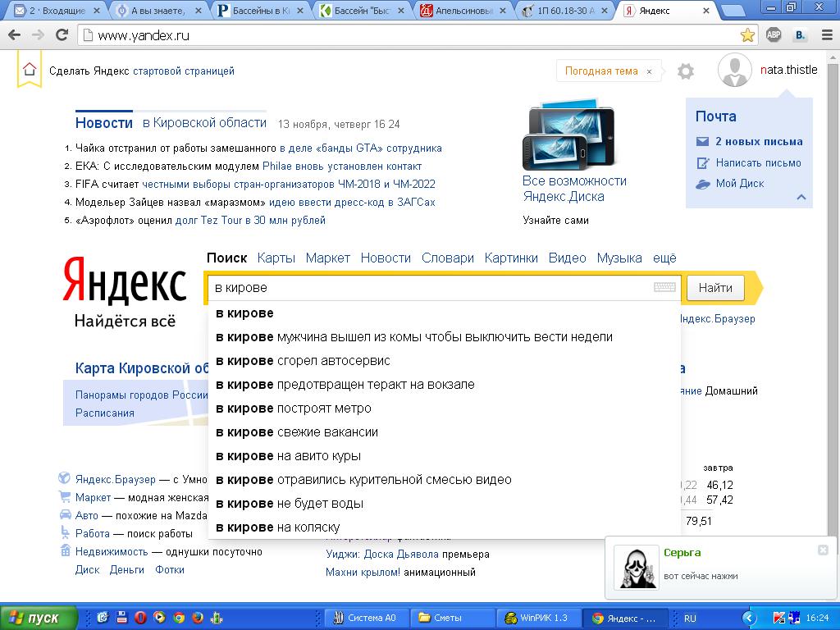Switch to the 1П 60.18-30 tab
Image resolution: width=840 pixels, height=630 pixels.
565,10
